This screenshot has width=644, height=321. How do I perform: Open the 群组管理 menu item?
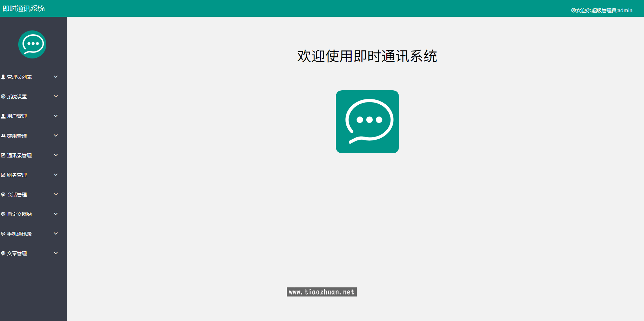click(x=17, y=135)
